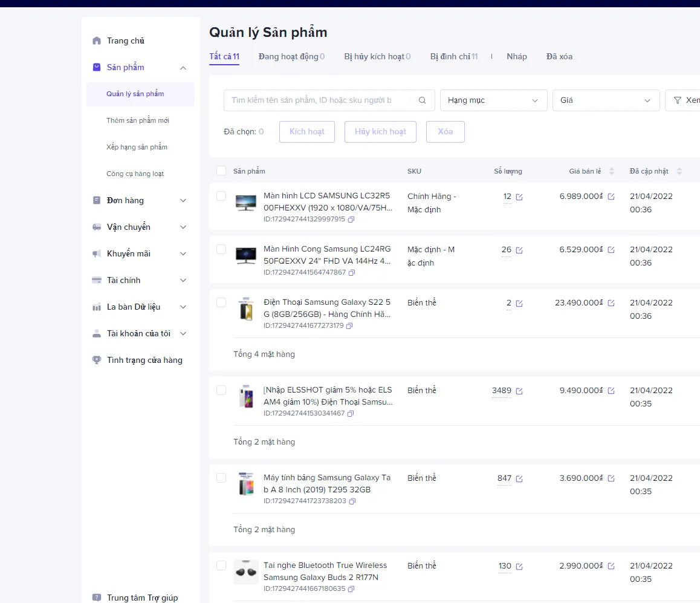700x603 pixels.
Task: Check the Màn Hình Cong Samsung LC24RG row
Action: coord(221,249)
